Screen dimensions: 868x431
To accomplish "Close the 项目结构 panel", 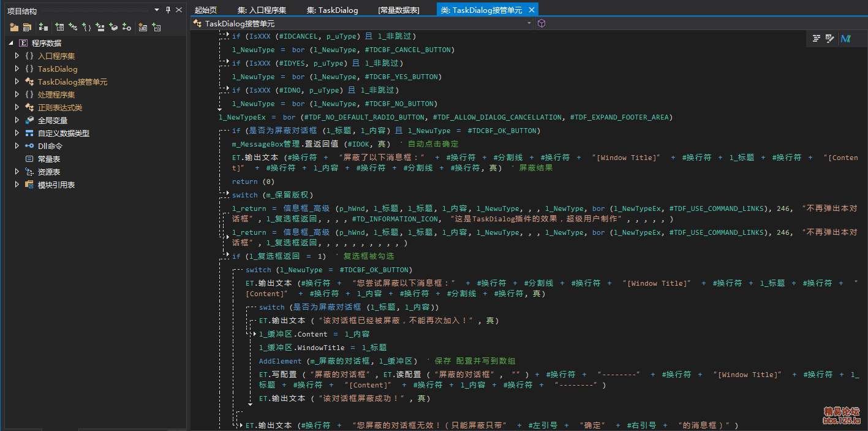I will coord(178,10).
